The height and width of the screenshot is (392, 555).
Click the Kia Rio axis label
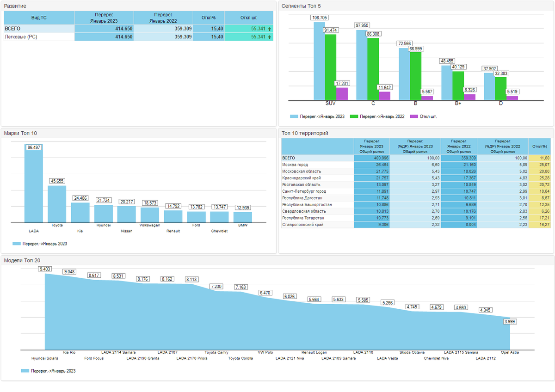[x=69, y=352]
